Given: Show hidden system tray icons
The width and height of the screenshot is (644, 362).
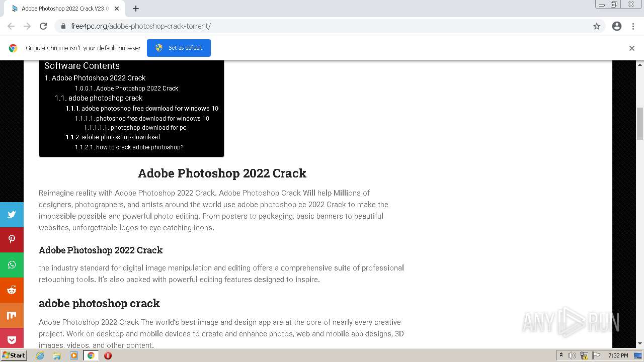Looking at the screenshot, I should 561,355.
